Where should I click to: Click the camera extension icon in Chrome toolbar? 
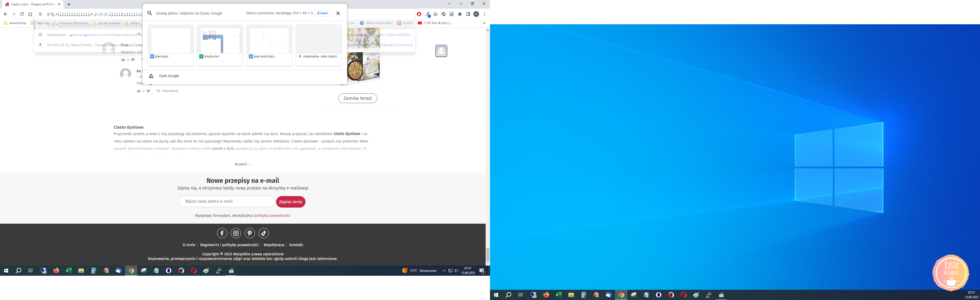point(436,14)
